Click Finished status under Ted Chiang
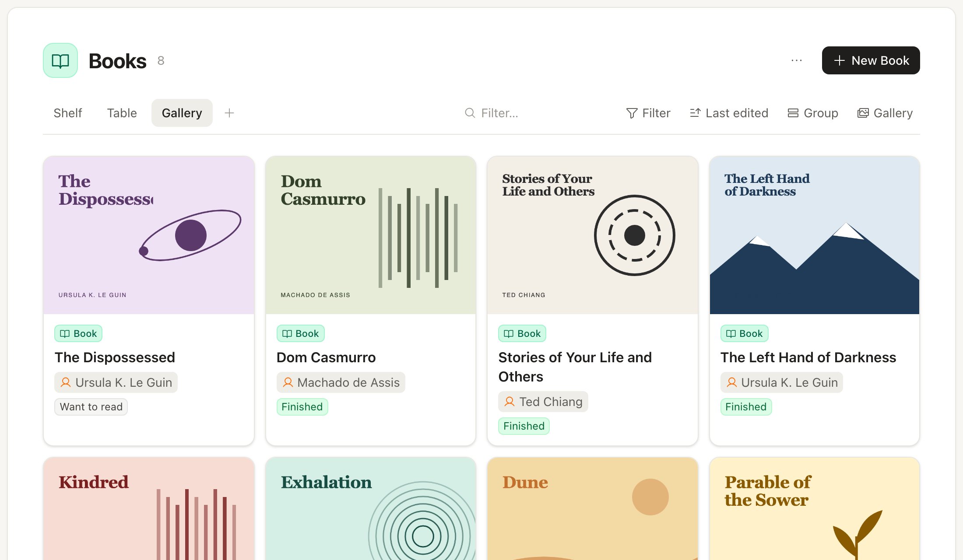This screenshot has height=560, width=963. (524, 426)
